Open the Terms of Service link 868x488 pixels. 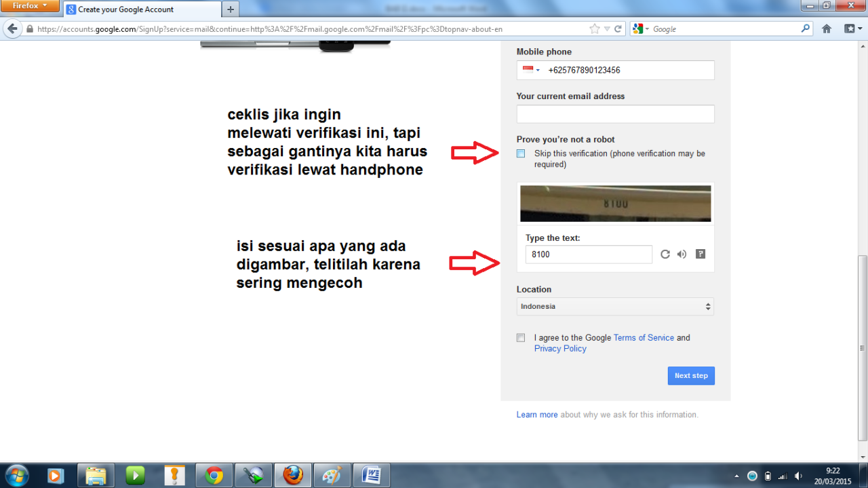click(644, 337)
